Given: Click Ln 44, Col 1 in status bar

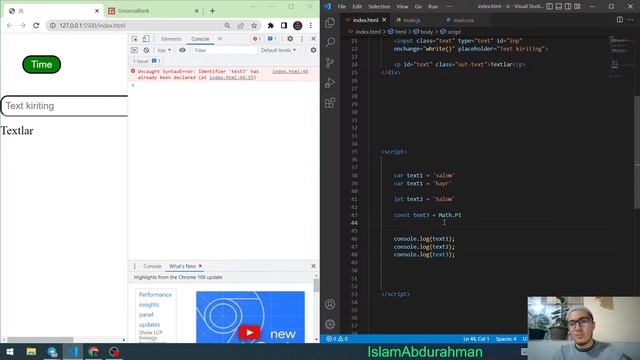Looking at the screenshot, I should coord(476,339).
